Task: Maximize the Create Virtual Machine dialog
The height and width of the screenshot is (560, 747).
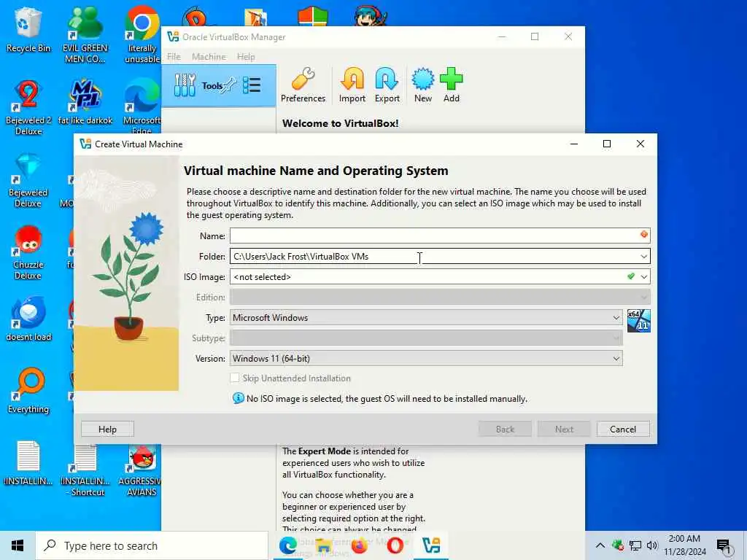Action: pyautogui.click(x=606, y=144)
